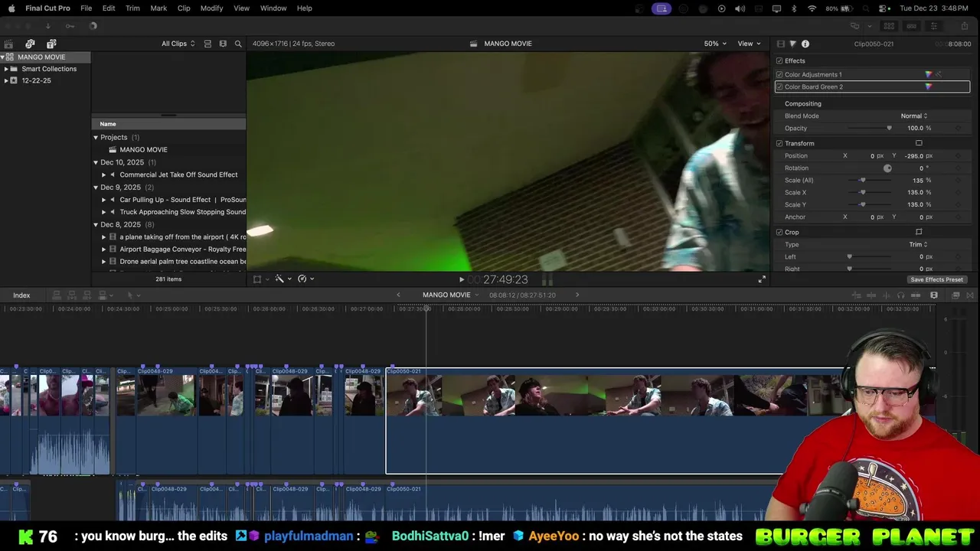The width and height of the screenshot is (980, 551).
Task: Toggle the timeline Index button
Action: [21, 295]
